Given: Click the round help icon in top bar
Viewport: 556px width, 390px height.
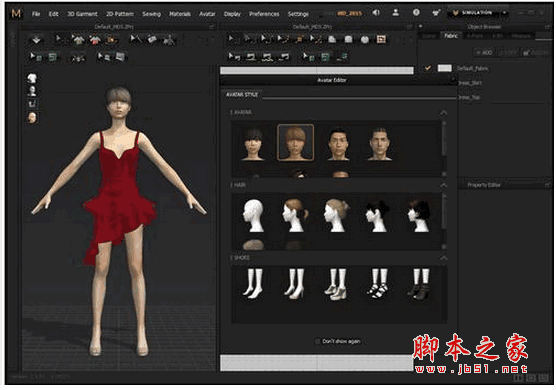Looking at the screenshot, I should (416, 13).
